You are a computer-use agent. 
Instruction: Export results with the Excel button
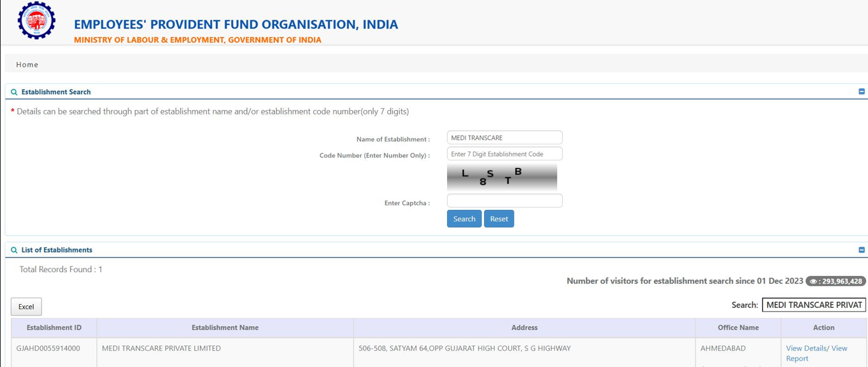click(26, 307)
